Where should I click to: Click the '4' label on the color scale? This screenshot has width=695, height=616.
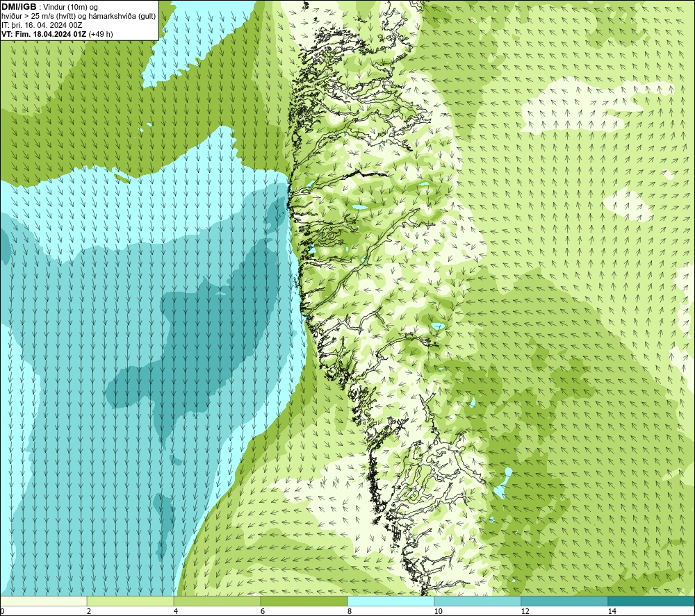[176, 611]
